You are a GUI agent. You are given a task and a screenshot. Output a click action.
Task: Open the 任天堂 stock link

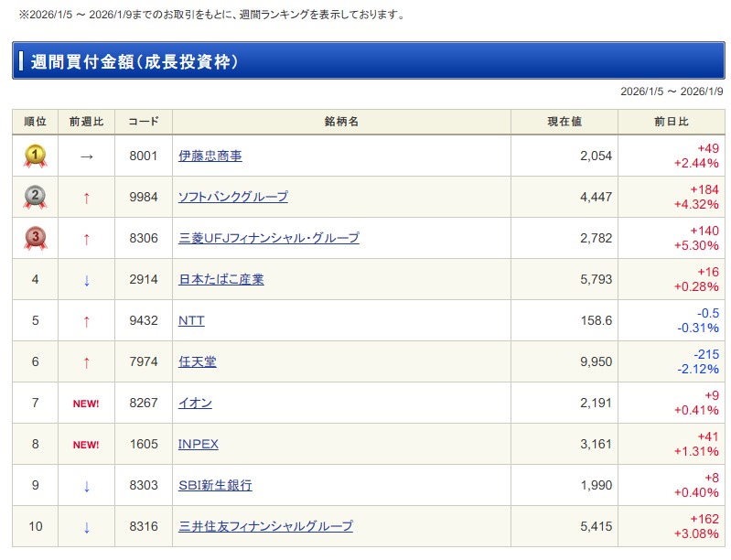(x=198, y=361)
